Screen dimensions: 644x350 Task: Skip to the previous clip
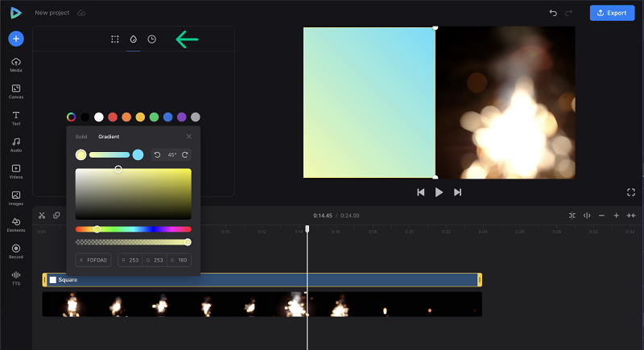click(420, 192)
